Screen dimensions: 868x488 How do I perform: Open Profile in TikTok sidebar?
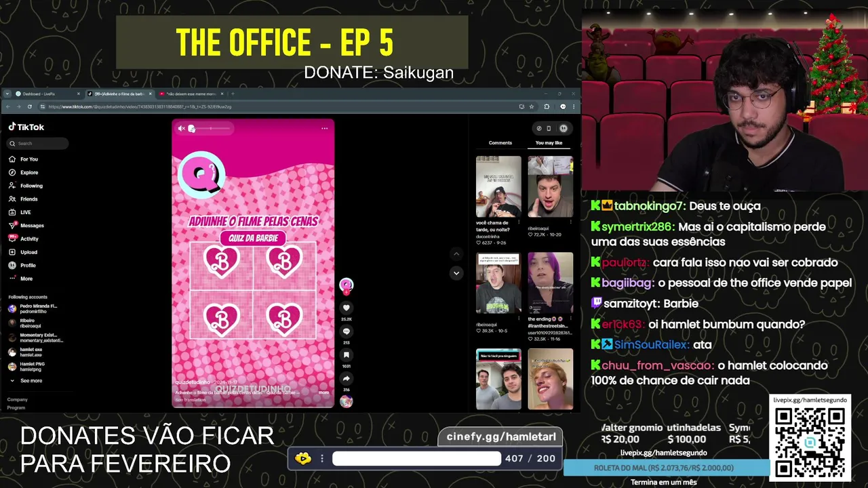[22, 265]
